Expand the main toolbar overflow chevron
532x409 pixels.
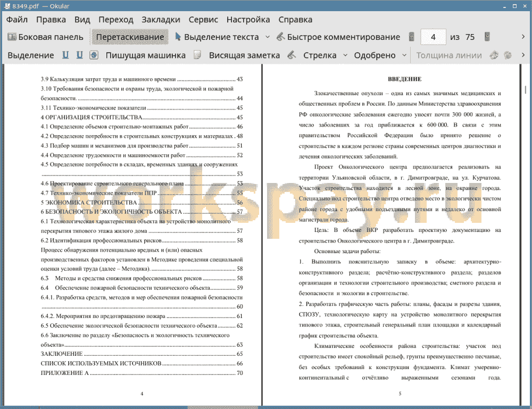coord(523,37)
